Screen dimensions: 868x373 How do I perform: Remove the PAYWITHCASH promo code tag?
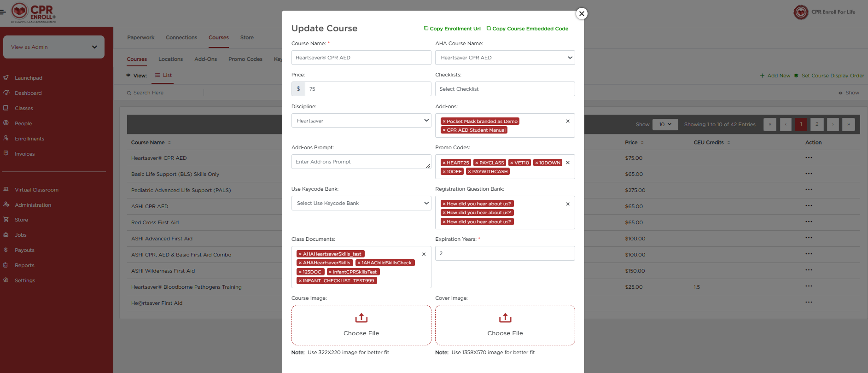[469, 172]
